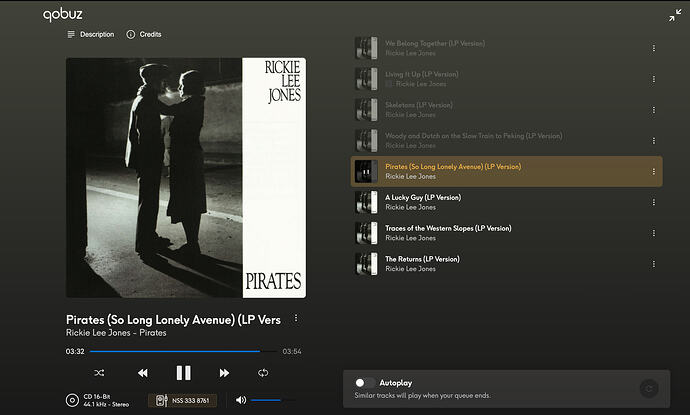Click the CD 16-Bit quality icon
Viewport: 690px width, 415px height.
[x=72, y=400]
